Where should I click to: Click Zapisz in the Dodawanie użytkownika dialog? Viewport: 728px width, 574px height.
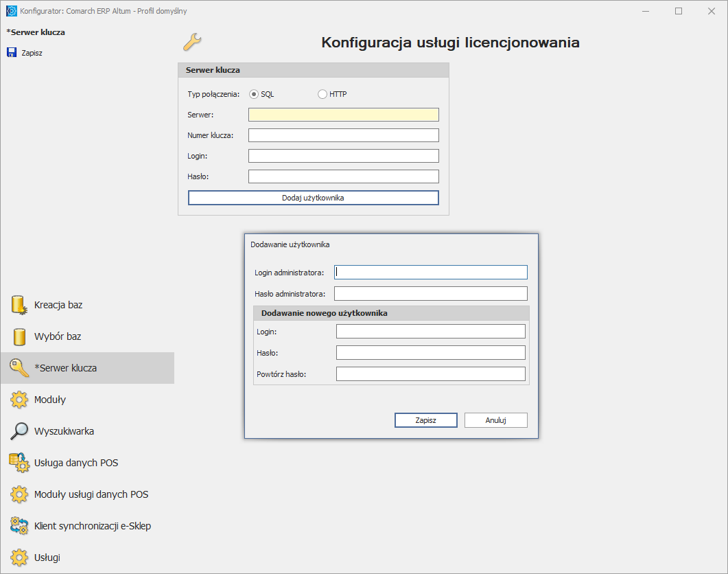[x=425, y=420]
